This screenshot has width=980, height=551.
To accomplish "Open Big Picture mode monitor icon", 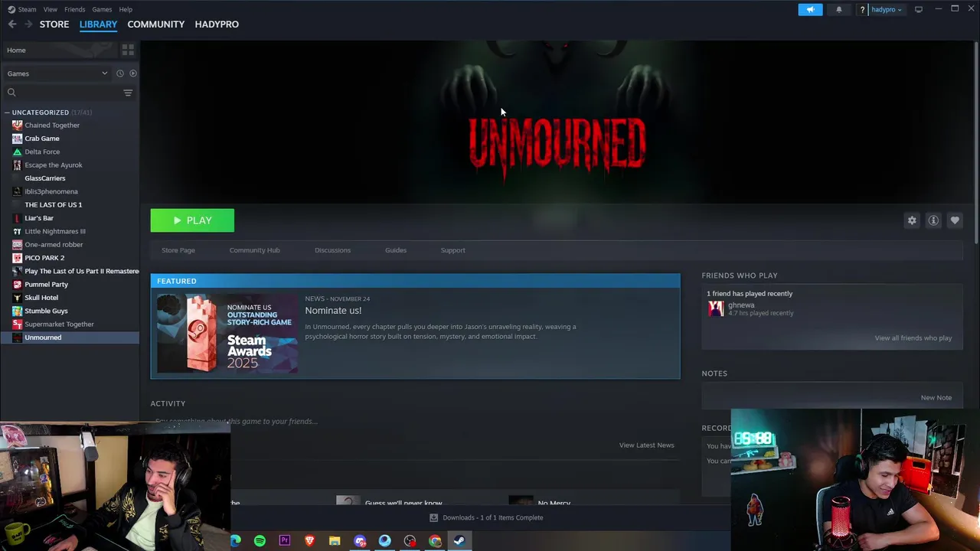I will (x=919, y=9).
